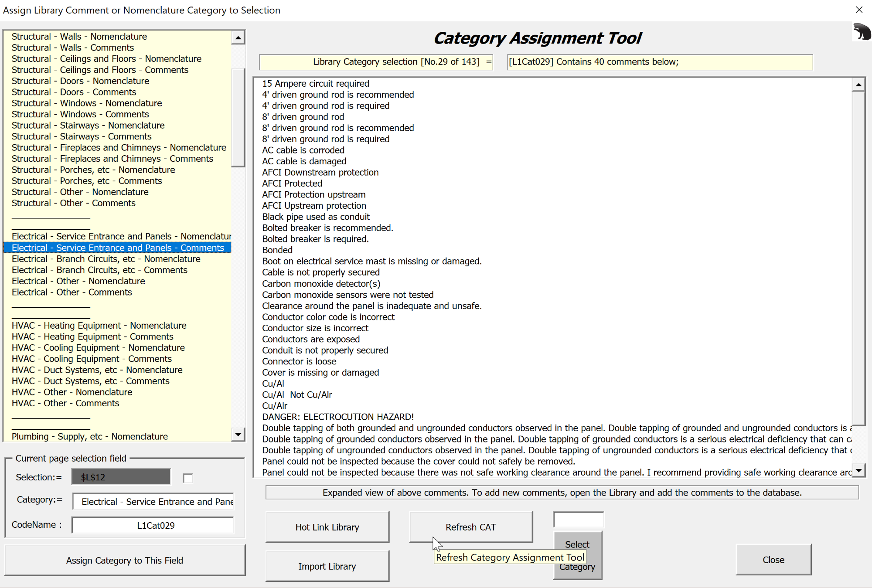872x588 pixels.
Task: Pick 'AFCI Protected' comment in list
Action: (292, 184)
